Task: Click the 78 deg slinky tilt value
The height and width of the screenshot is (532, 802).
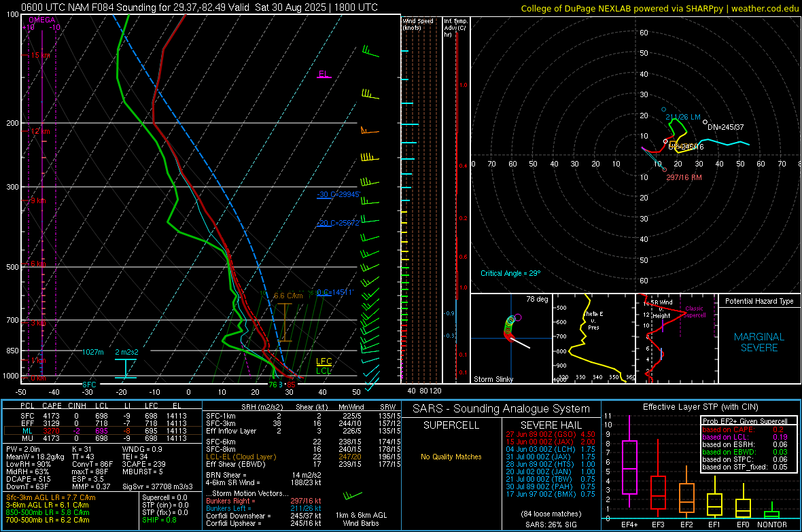Action: (x=537, y=299)
